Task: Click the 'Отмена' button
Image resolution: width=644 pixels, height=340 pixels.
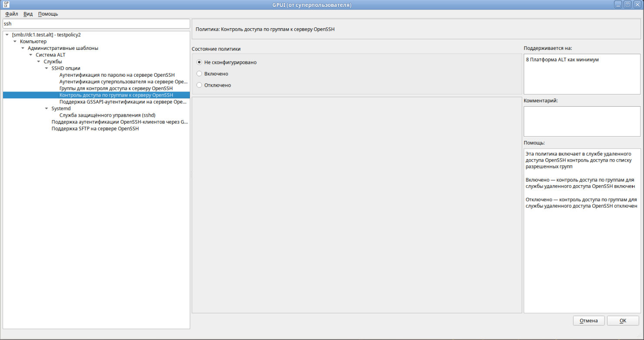Action: tap(588, 320)
